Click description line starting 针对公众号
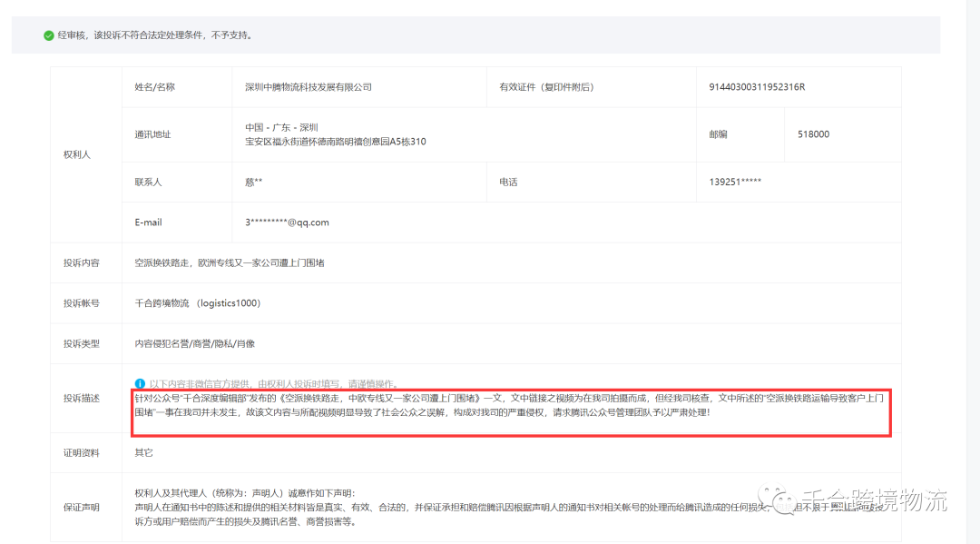 click(x=509, y=399)
